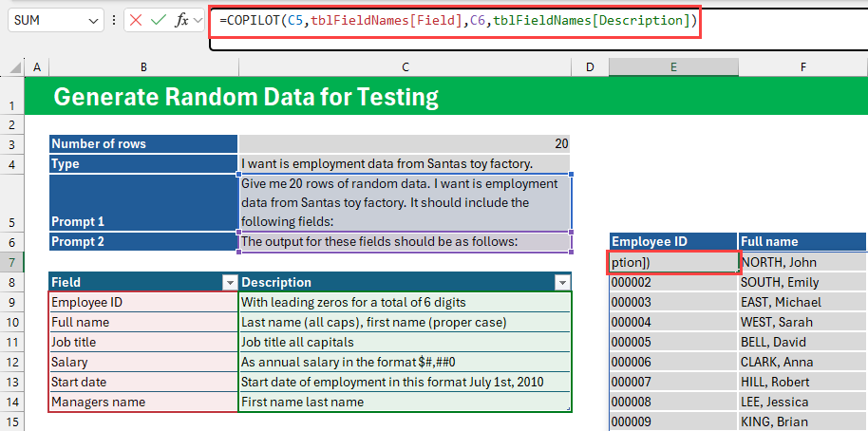
Task: Open the Field column filter dropdown
Action: 228,283
